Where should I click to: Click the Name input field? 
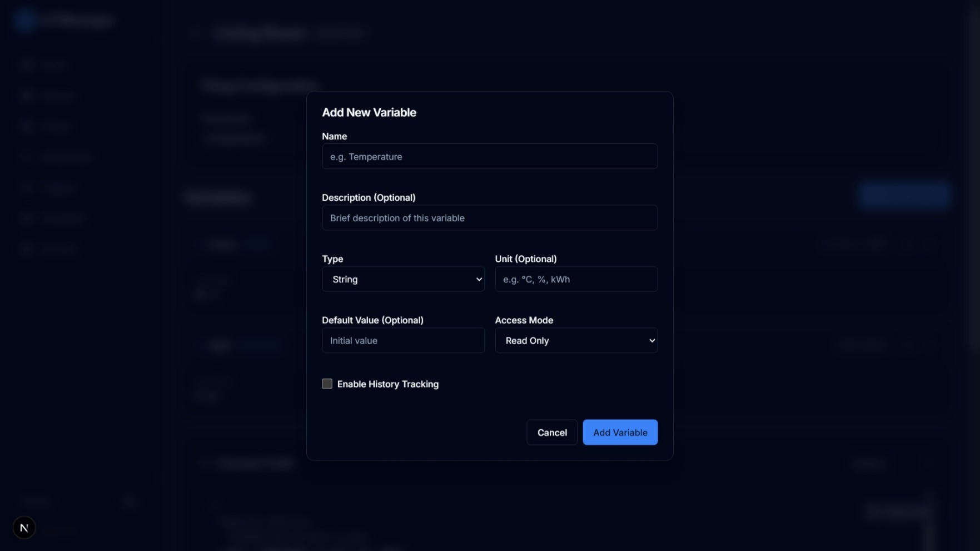(489, 156)
